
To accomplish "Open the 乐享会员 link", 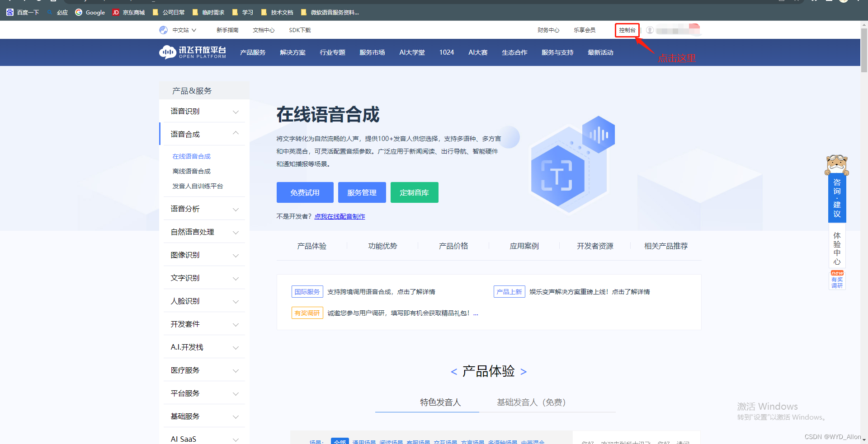I will coord(585,30).
